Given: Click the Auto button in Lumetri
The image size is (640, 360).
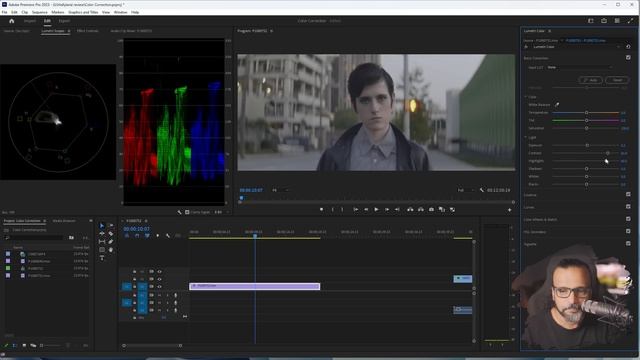Looking at the screenshot, I should click(x=591, y=80).
